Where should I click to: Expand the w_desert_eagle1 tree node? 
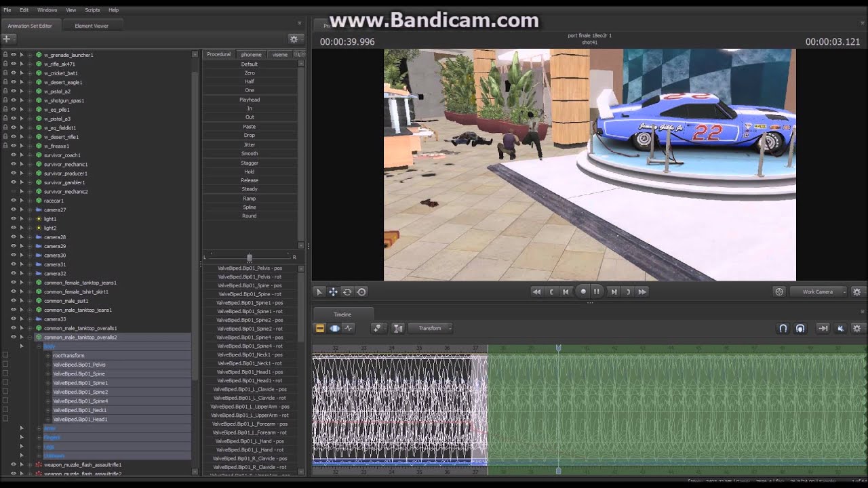(x=30, y=82)
